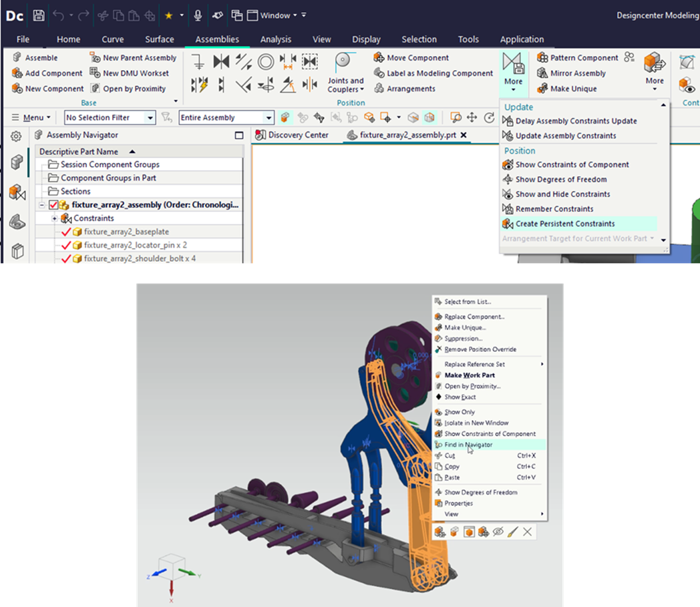Viewport: 700px width, 607px height.
Task: Click Remember Constraints
Action: tap(548, 209)
